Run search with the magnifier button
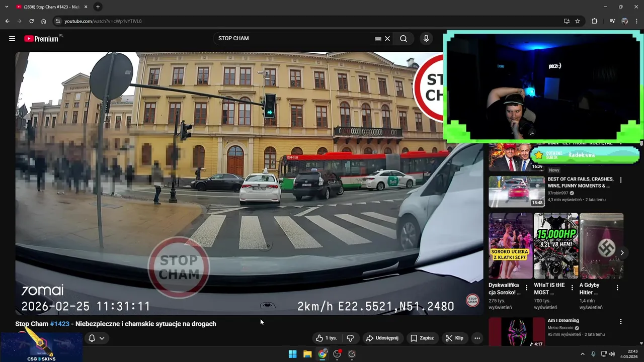Screen dimensions: 644x362 [x=404, y=38]
